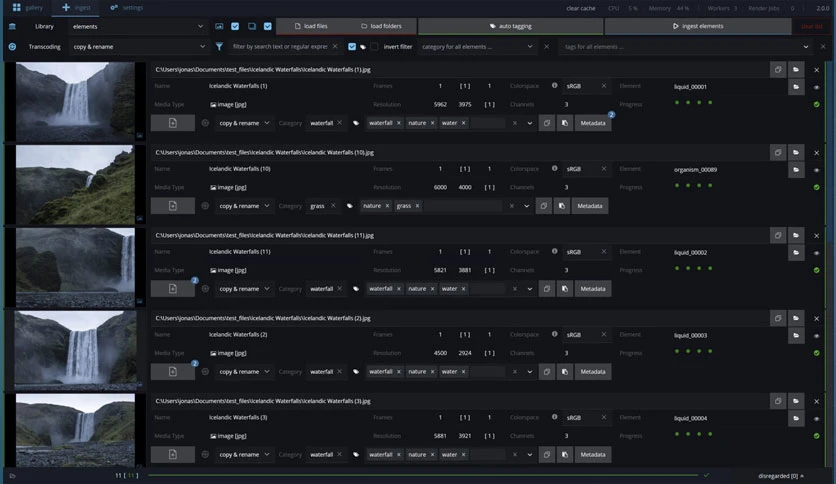Image resolution: width=836 pixels, height=484 pixels.
Task: Click copy icon in Icelandic Waterfalls (1) path row
Action: tap(778, 69)
